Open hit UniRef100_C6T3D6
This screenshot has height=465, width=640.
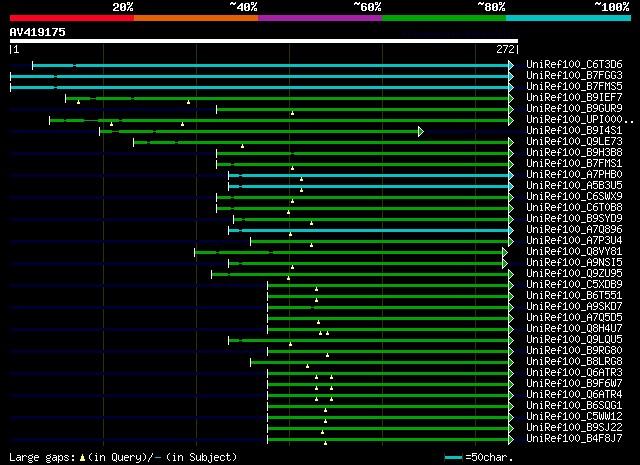click(574, 64)
